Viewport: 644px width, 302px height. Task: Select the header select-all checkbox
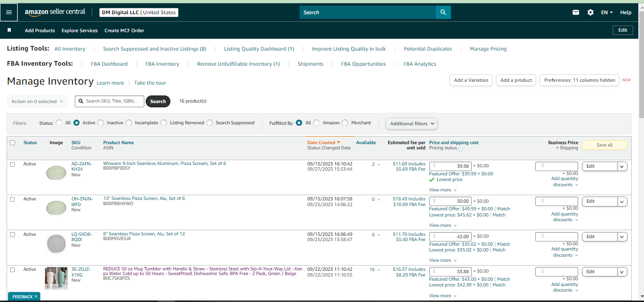point(12,143)
